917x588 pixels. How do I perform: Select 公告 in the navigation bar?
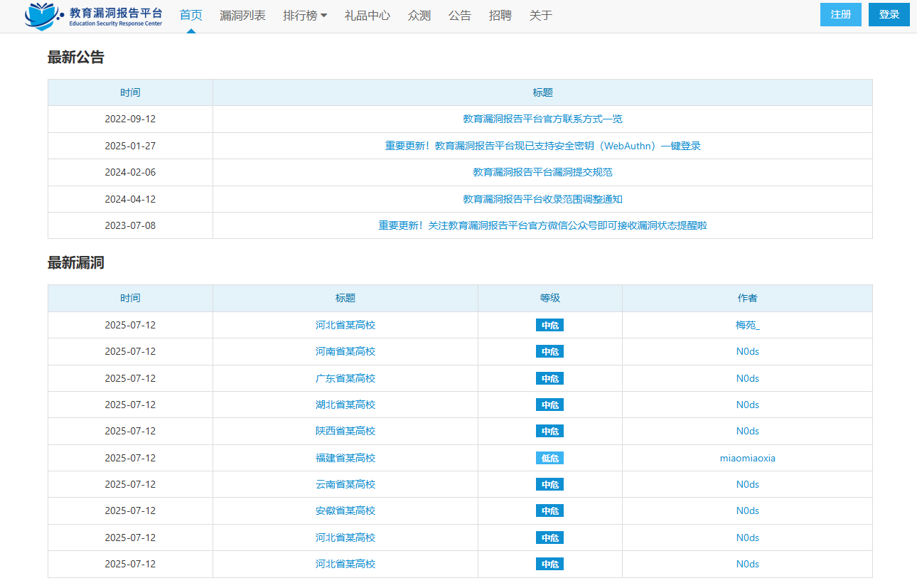[460, 16]
